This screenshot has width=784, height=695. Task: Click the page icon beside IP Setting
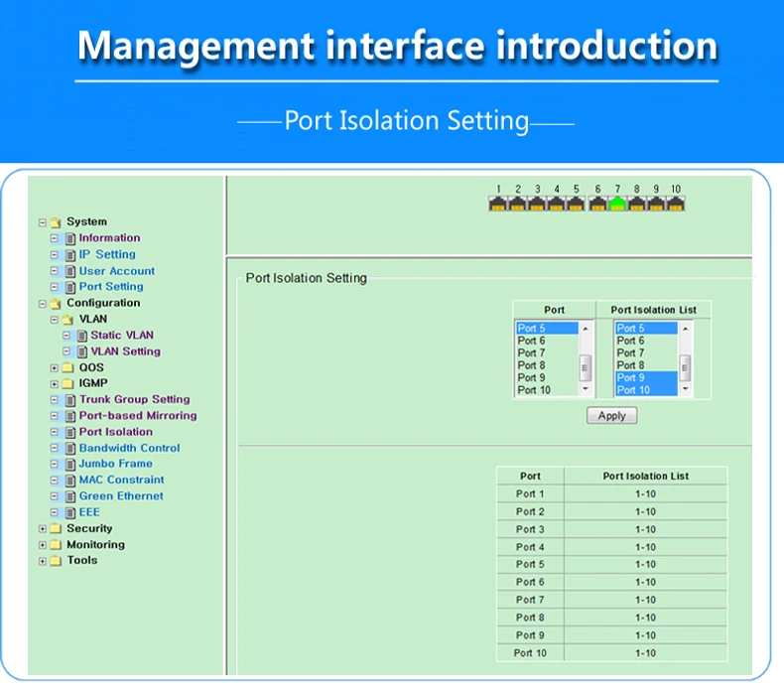coord(70,255)
